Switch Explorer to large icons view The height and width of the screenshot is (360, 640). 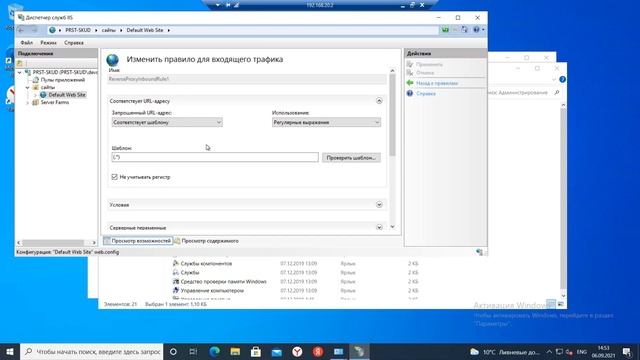[560, 304]
